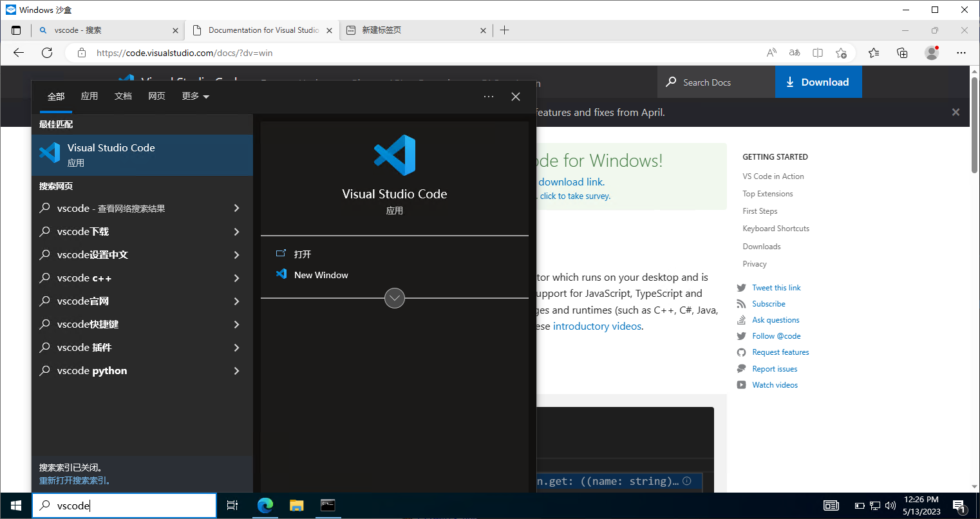Click the taskbar search box containing vscode
The height and width of the screenshot is (519, 980).
click(x=125, y=505)
